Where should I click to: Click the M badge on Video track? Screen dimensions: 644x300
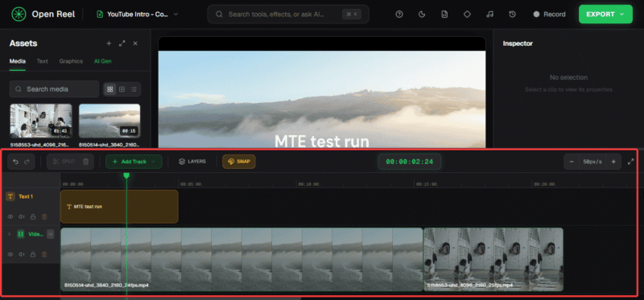point(50,234)
